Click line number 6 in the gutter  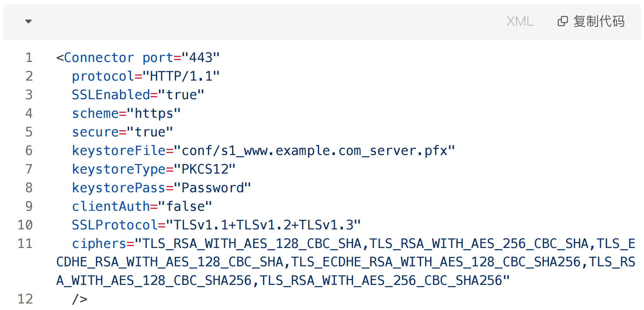(x=29, y=151)
